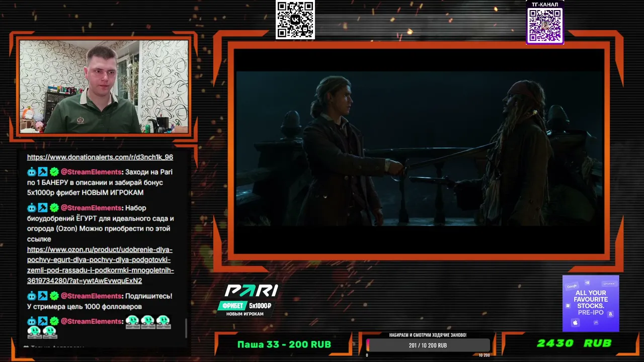644x362 pixels.
Task: Click the verified badge on the Подпишитесь message
Action: coord(54,296)
